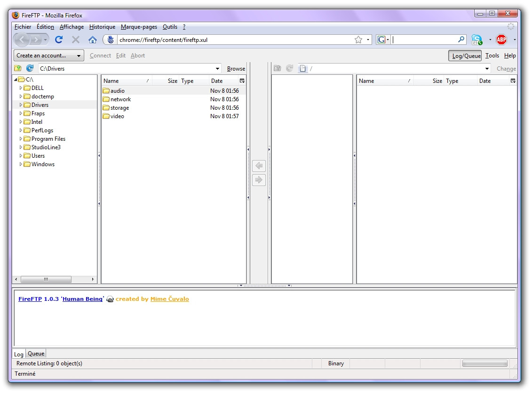The width and height of the screenshot is (532, 395).
Task: Click the stop loading X icon
Action: (x=76, y=40)
